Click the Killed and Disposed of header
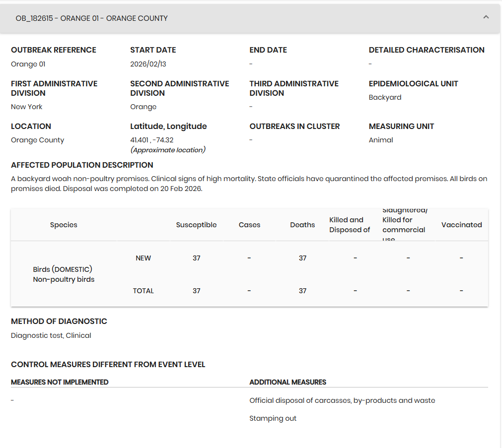 [x=350, y=225]
